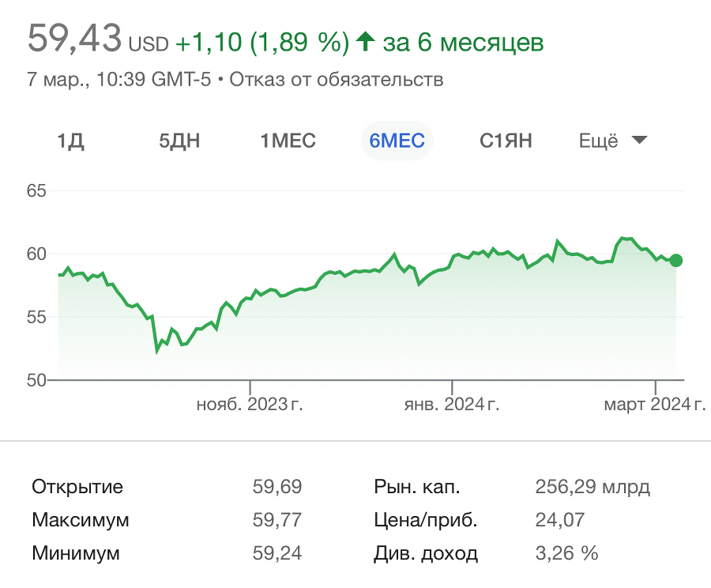This screenshot has height=588, width=711.
Task: Click the dropdown arrow next to Ещё
Action: coord(640,139)
